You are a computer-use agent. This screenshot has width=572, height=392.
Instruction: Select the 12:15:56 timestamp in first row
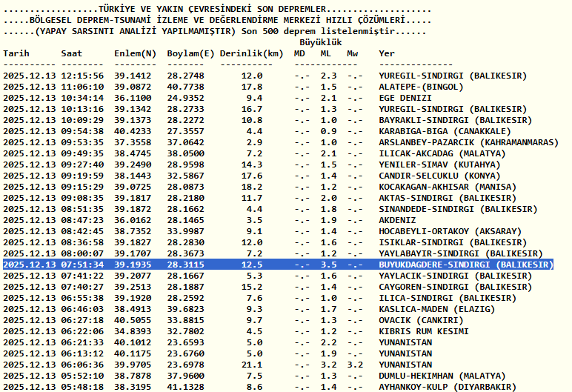click(x=82, y=76)
